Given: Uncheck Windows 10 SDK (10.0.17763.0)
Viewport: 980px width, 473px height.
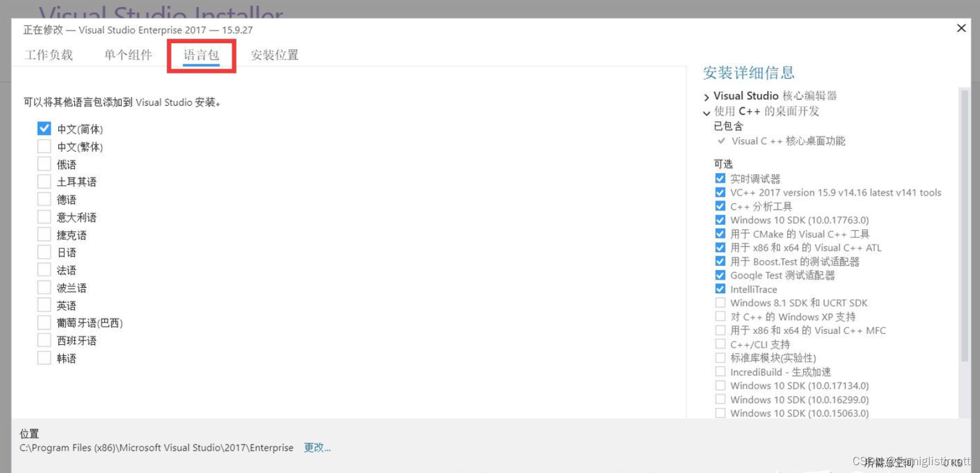Looking at the screenshot, I should pos(720,220).
